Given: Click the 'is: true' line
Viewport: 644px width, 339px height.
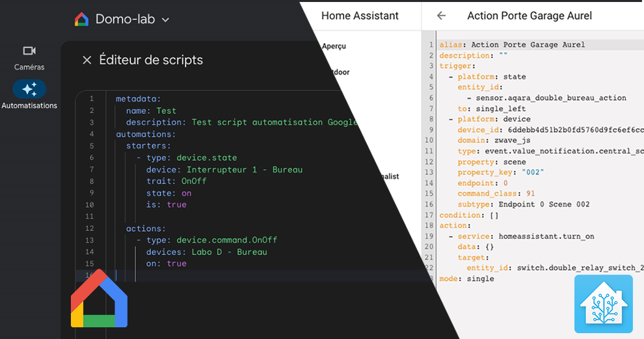Looking at the screenshot, I should click(167, 204).
